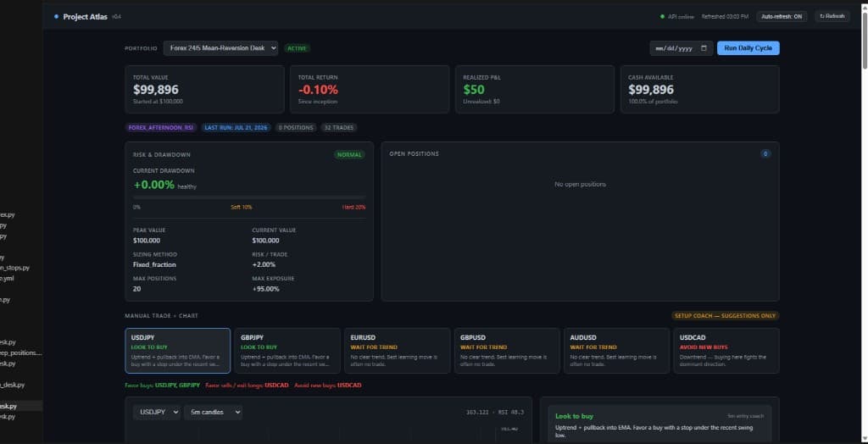This screenshot has height=444, width=868.
Task: Open the USDJPY chart symbol dropdown
Action: click(x=156, y=412)
